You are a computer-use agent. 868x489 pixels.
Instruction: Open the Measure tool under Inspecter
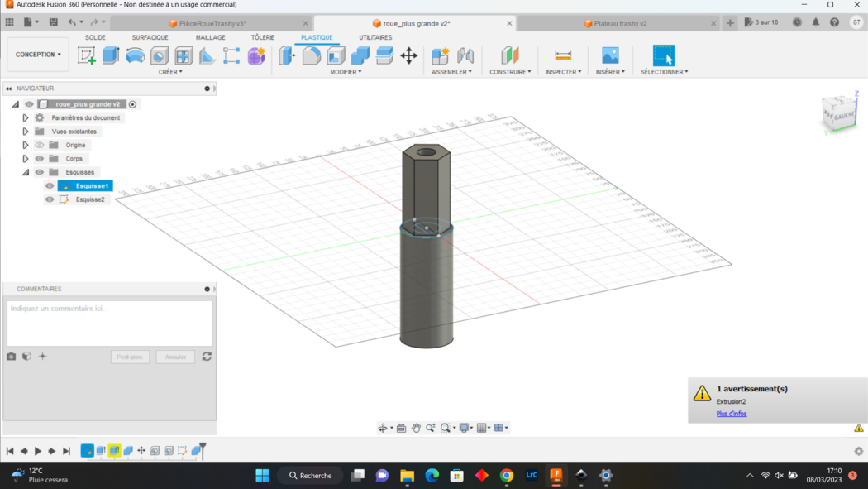coord(563,55)
